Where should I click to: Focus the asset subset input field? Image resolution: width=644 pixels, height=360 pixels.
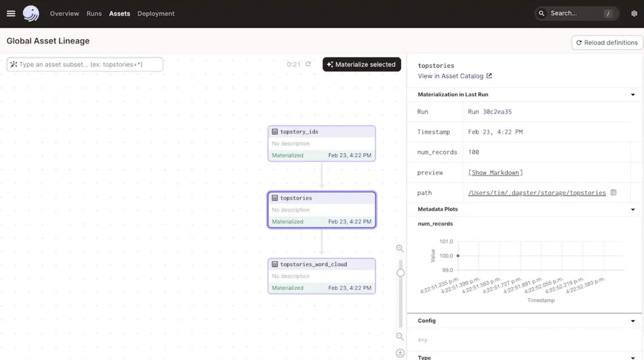(x=85, y=64)
